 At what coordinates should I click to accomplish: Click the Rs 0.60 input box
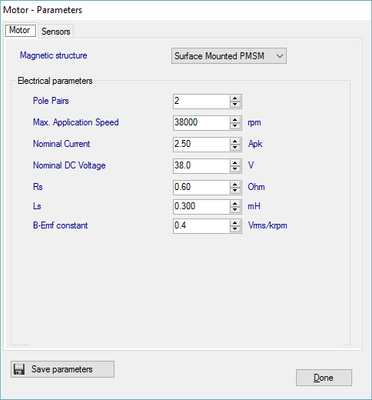(201, 187)
